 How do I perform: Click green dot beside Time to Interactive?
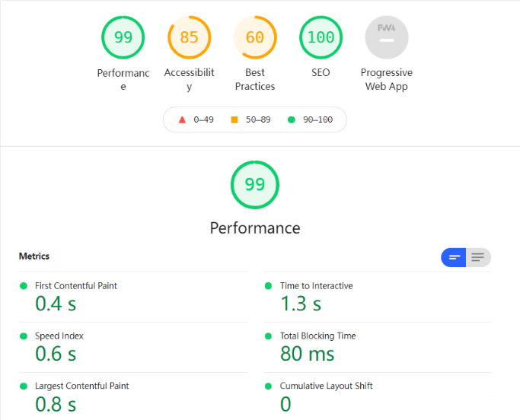268,286
